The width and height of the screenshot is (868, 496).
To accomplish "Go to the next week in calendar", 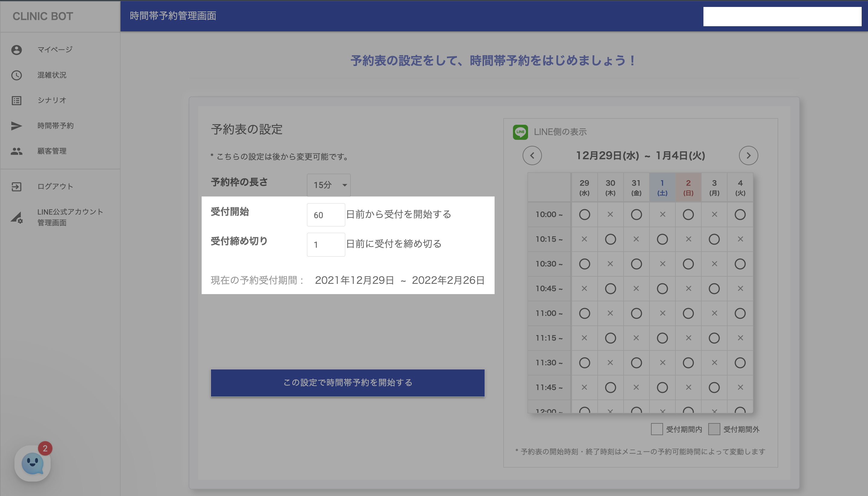I will click(x=748, y=156).
